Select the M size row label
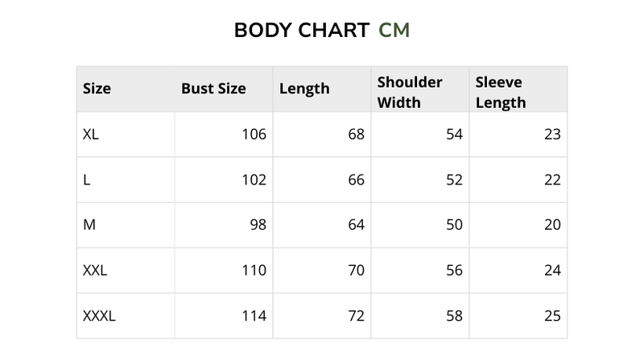The width and height of the screenshot is (644, 361). click(x=89, y=225)
